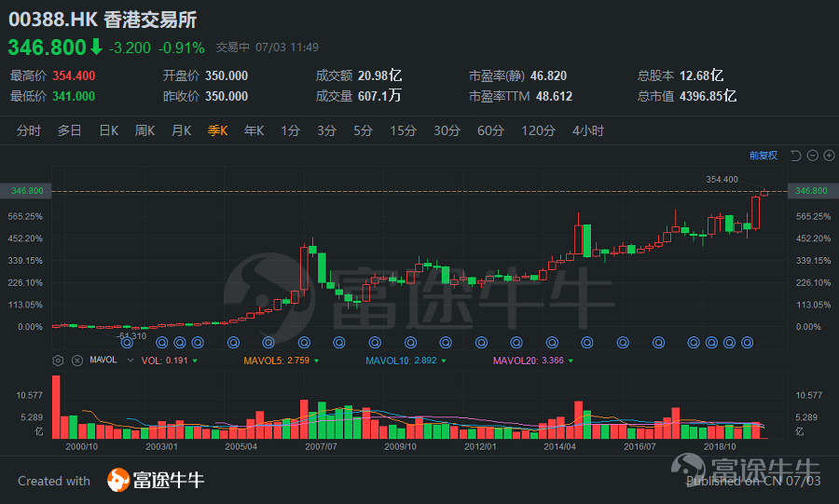839x504 pixels.
Task: Click the 市盈率TTM value 48.612
Action: pyautogui.click(x=555, y=97)
